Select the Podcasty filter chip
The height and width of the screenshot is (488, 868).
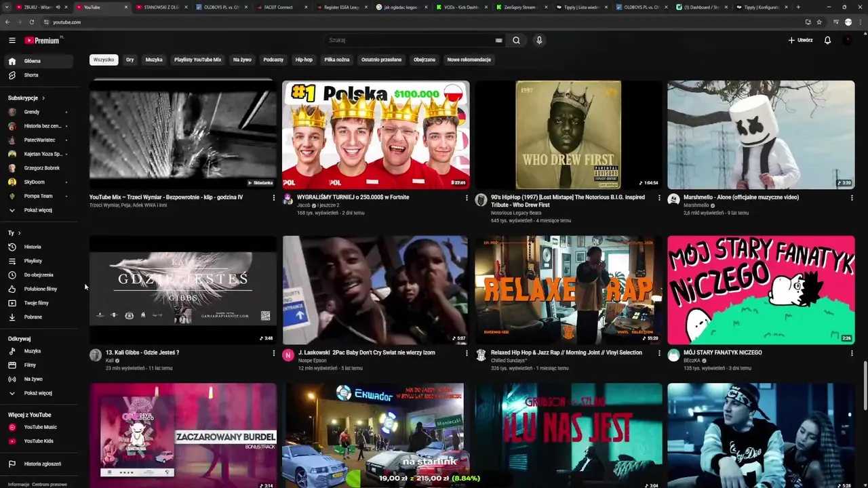[x=273, y=60]
